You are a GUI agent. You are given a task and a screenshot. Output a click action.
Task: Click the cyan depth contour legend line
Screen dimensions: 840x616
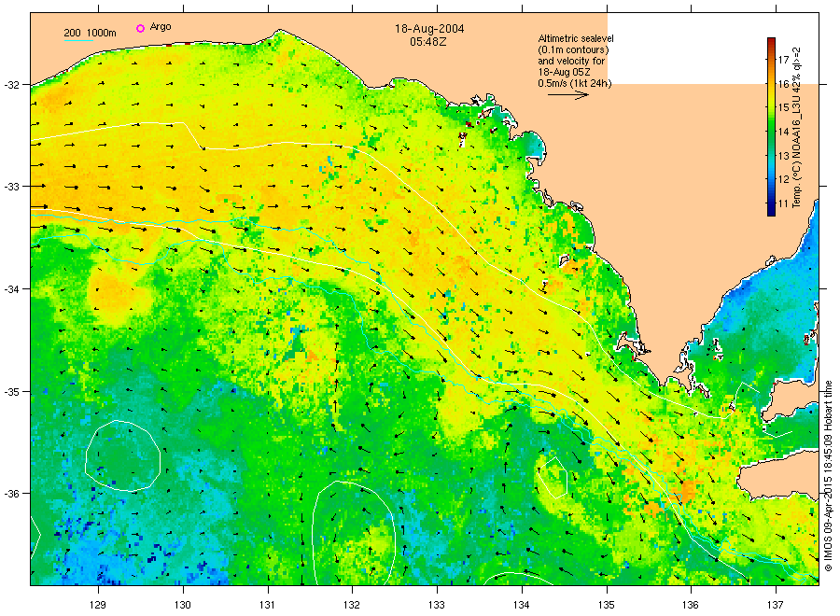point(78,41)
